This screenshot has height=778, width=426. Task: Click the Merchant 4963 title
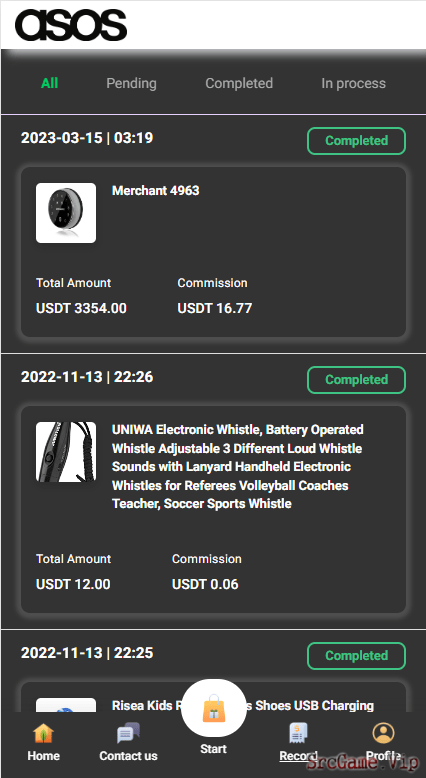click(x=156, y=191)
